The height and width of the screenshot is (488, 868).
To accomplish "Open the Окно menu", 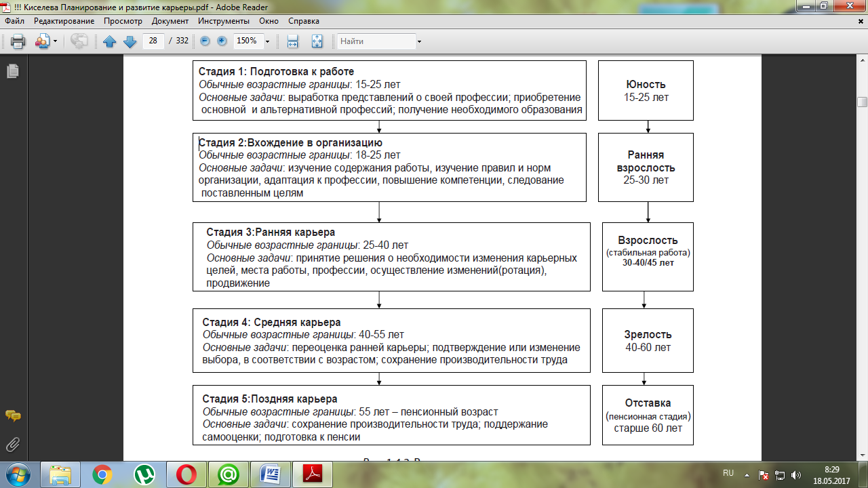I will pos(269,21).
